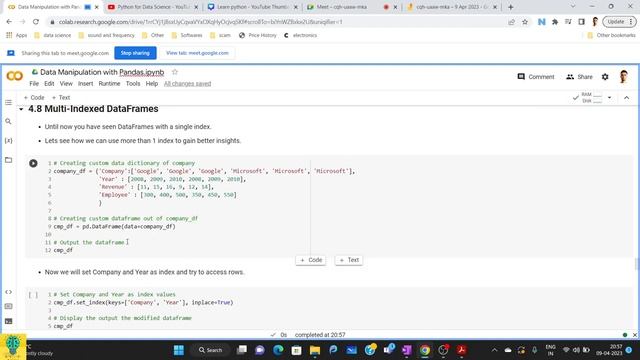Insert code cell using floating + Code button

[311, 260]
